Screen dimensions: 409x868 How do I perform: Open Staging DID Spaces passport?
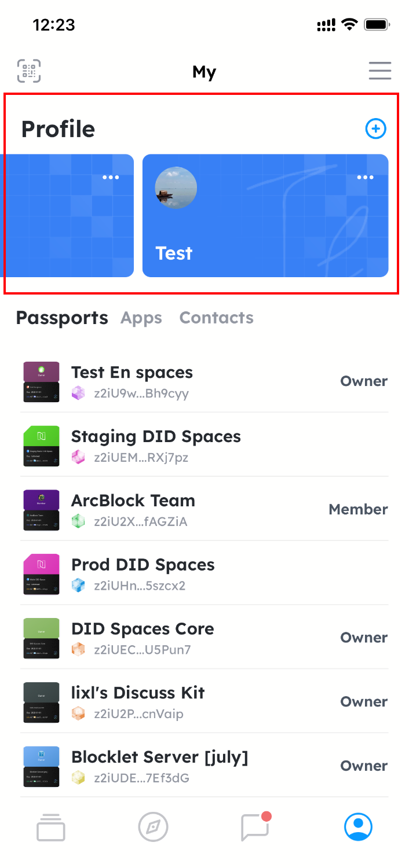[156, 437]
